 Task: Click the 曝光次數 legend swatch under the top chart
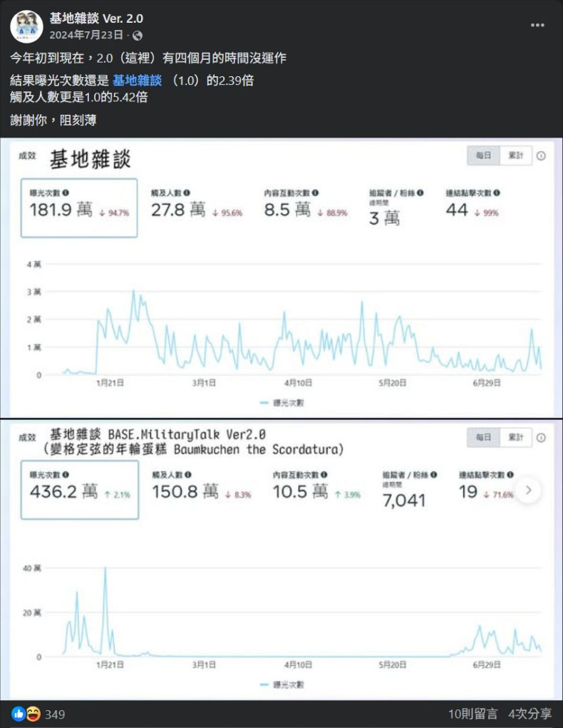click(x=266, y=403)
